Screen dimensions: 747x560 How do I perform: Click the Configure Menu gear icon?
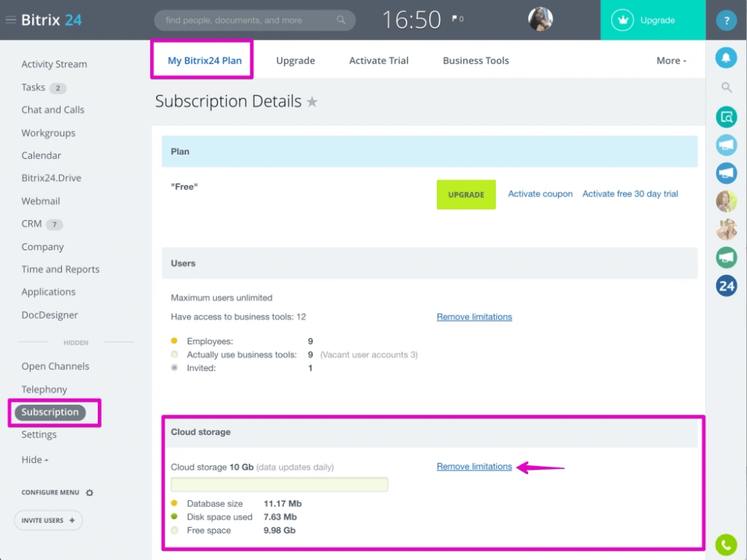point(89,493)
